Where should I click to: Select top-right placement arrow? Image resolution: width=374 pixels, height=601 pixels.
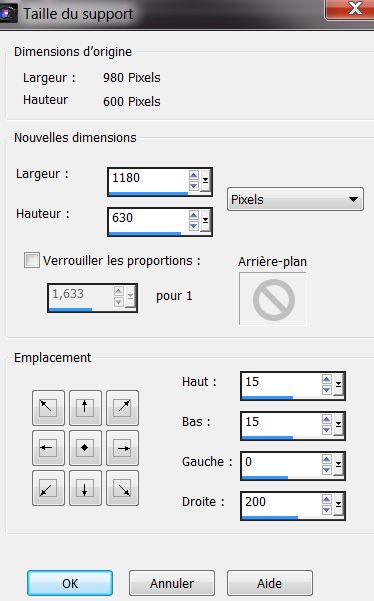coord(122,408)
